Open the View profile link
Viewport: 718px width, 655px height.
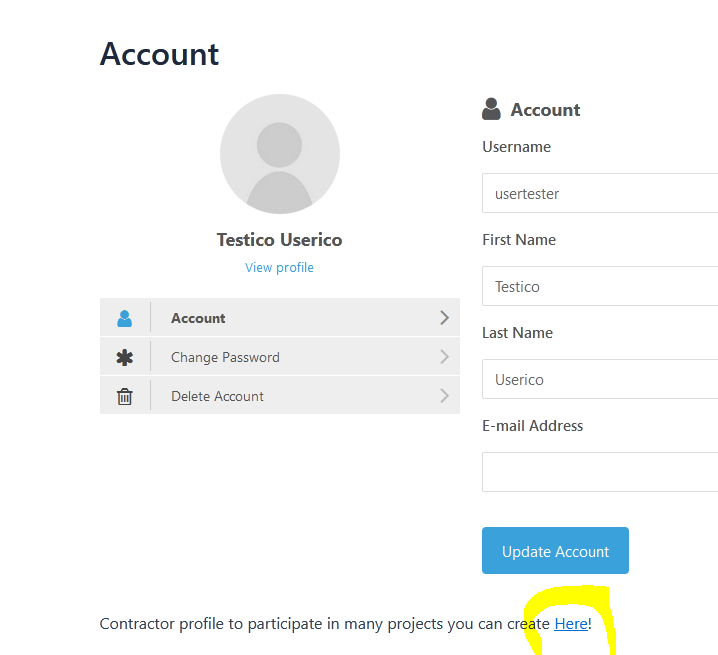pos(279,267)
